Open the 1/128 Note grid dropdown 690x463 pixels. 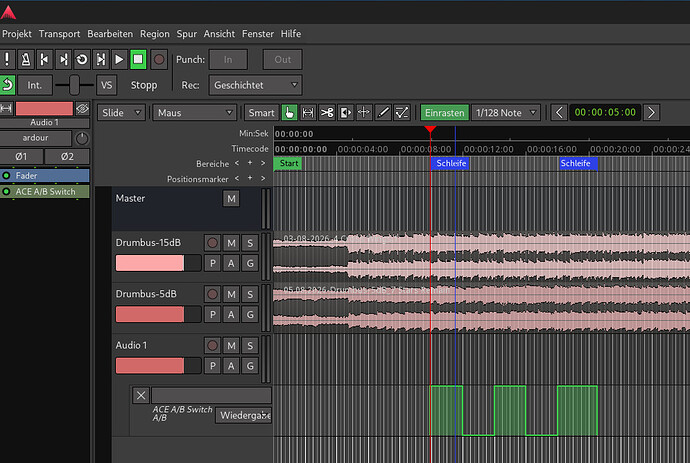coord(506,113)
